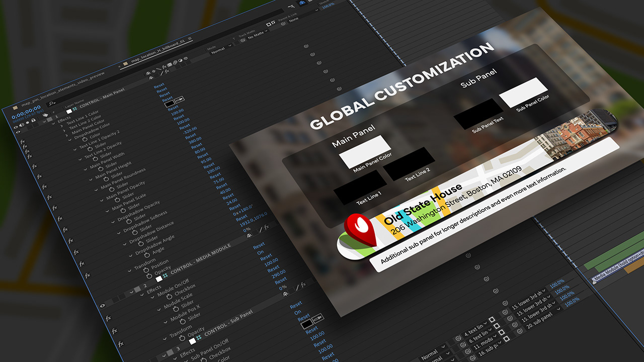Click Main Panel Height value 380.00
The image size is (644, 362).
pyautogui.click(x=195, y=140)
